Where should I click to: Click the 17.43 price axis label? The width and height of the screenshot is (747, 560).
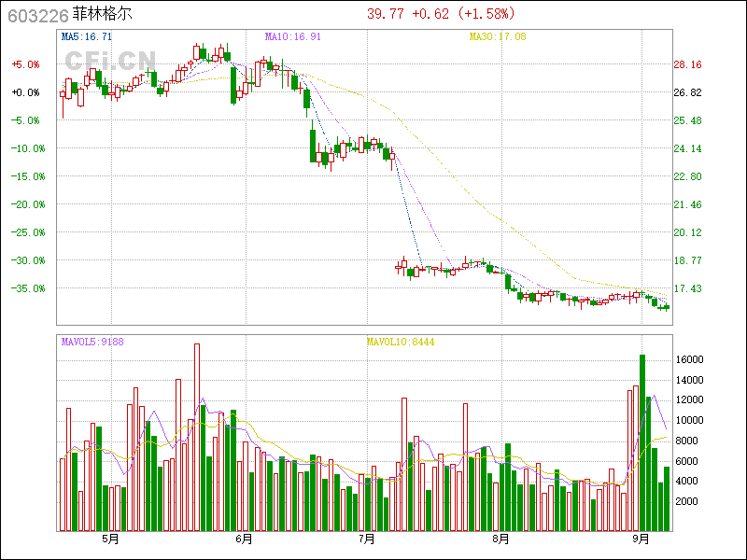click(x=687, y=288)
